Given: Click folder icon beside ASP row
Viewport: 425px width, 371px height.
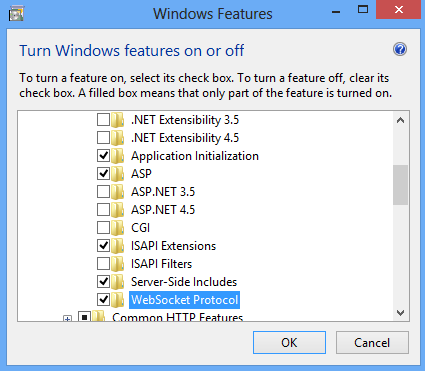Looking at the screenshot, I should 117,174.
